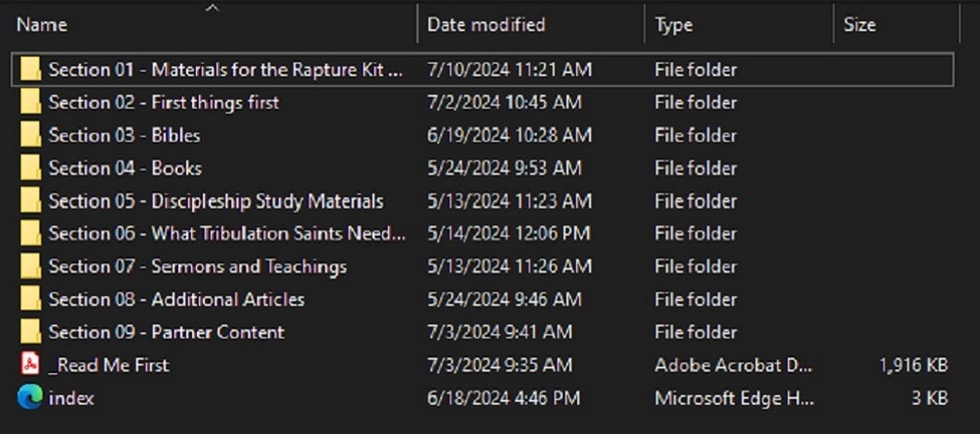
Task: Select Section 08 - Additional Articles folder name
Action: click(x=176, y=300)
